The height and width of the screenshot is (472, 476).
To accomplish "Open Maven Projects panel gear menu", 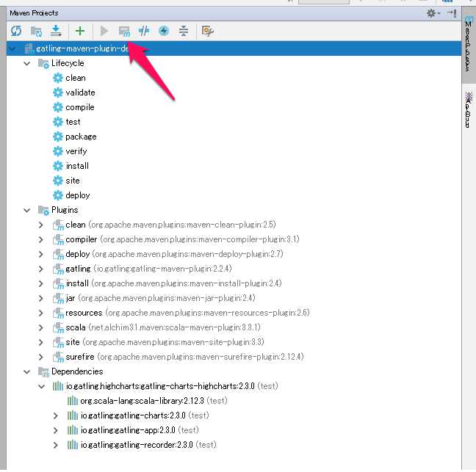I will point(433,13).
